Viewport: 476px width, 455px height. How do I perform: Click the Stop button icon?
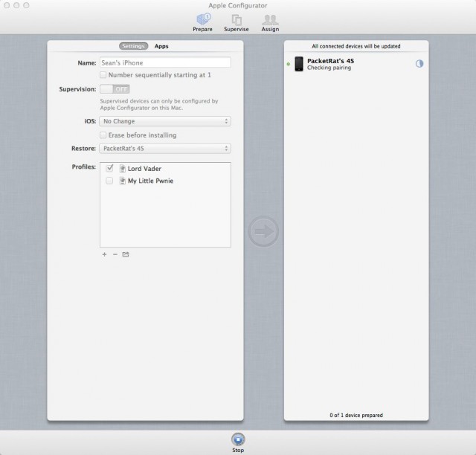pos(238,439)
